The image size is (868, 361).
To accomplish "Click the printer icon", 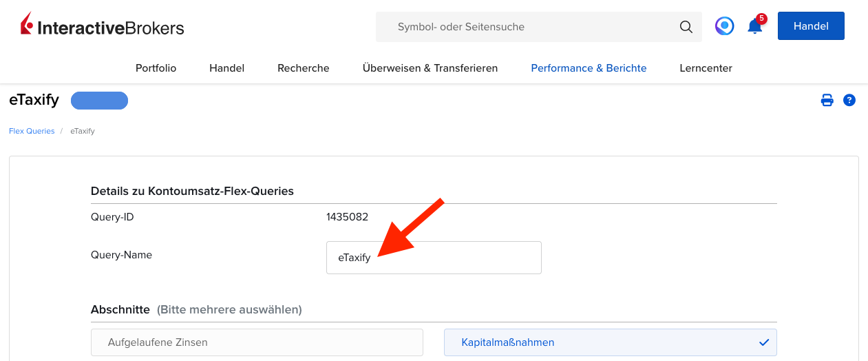I will click(x=827, y=101).
